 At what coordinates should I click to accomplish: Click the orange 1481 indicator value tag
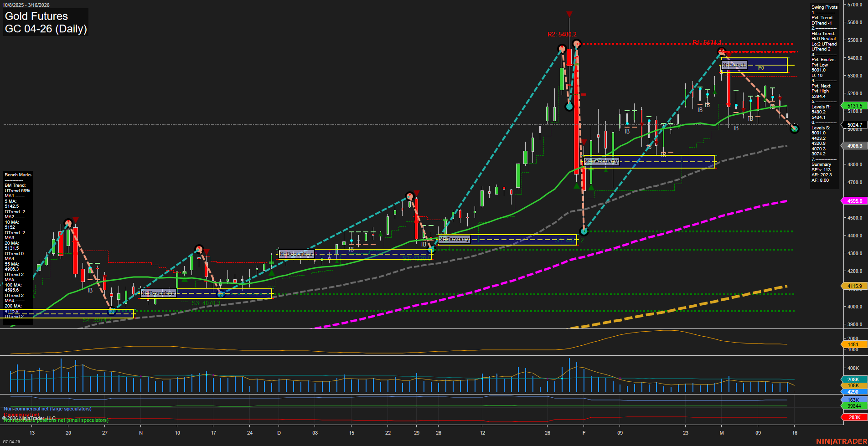(x=852, y=344)
